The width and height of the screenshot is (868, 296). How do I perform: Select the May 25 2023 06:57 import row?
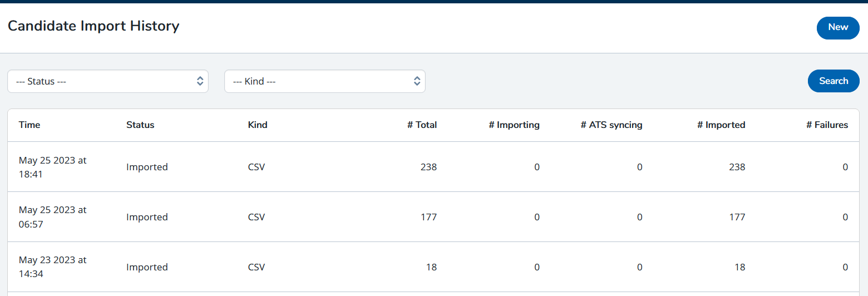tap(433, 217)
